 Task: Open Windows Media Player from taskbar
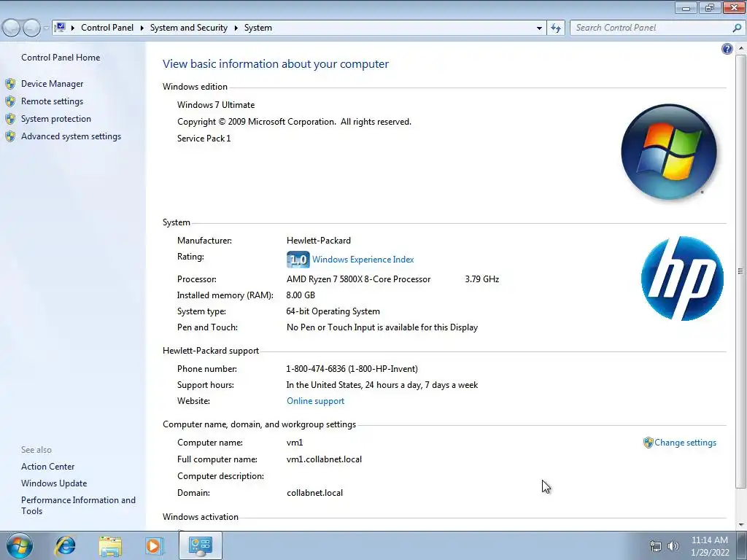point(155,545)
